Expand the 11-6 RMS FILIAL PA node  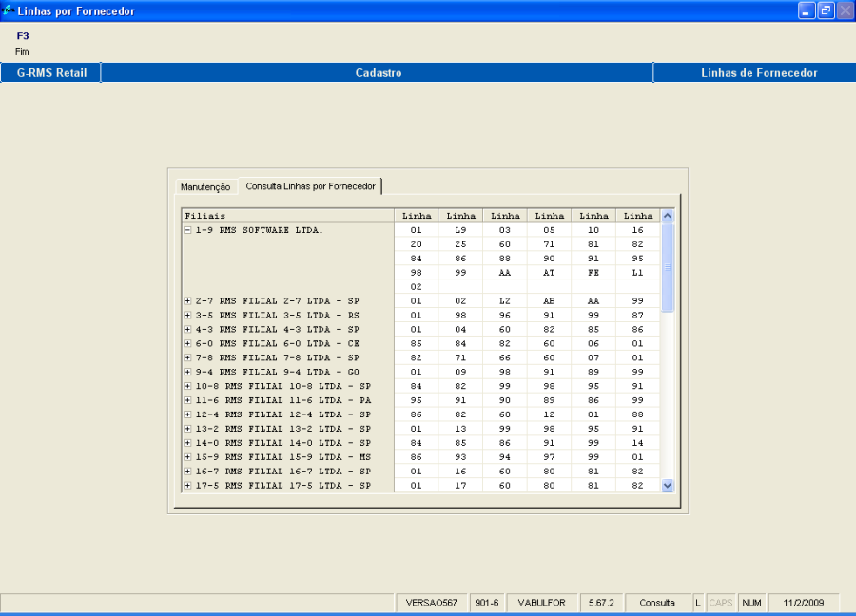(187, 400)
